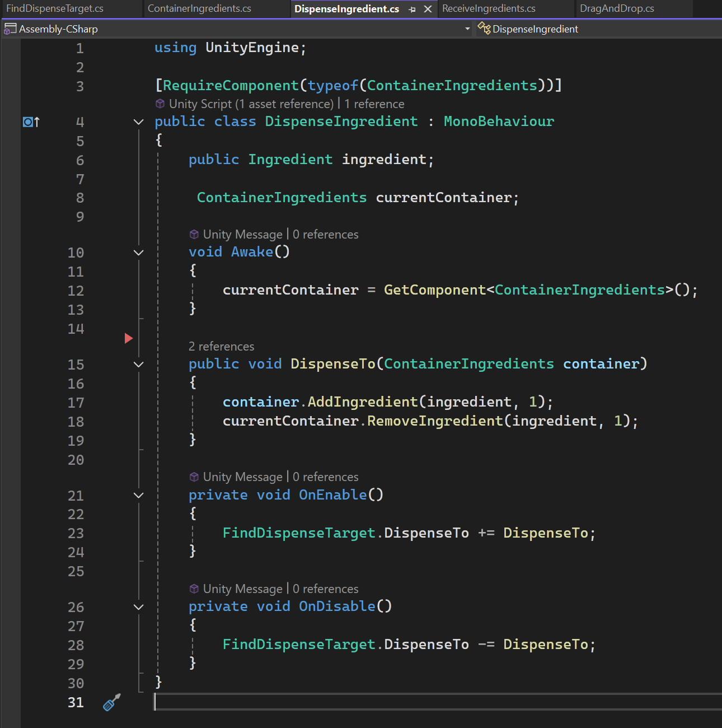Collapse the OnDisable method block
The image size is (722, 728).
pyautogui.click(x=139, y=607)
